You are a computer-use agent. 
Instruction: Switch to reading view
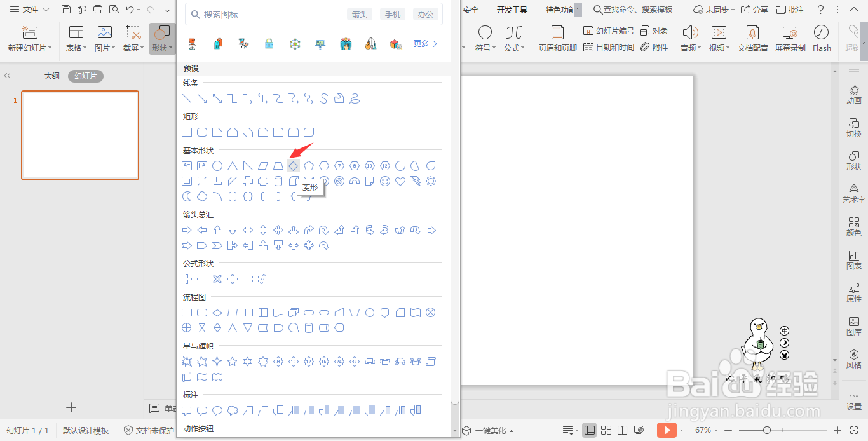tap(623, 430)
